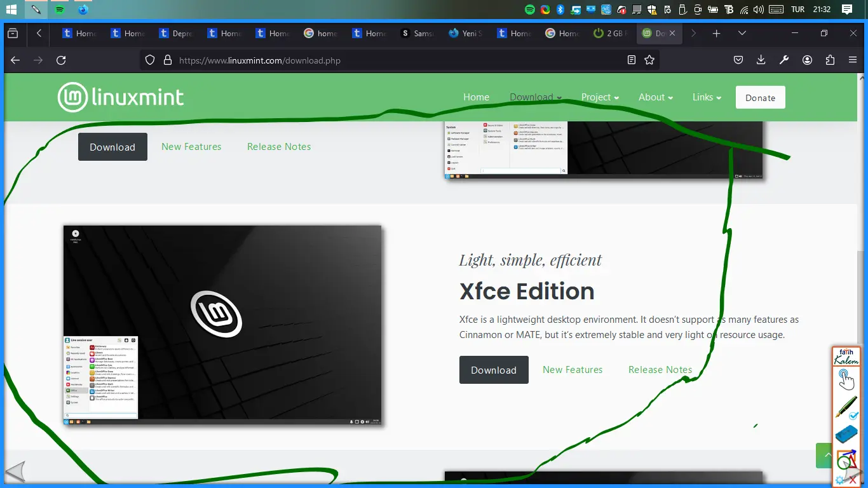
Task: Click the Download button above the Xfce section
Action: pos(112,147)
